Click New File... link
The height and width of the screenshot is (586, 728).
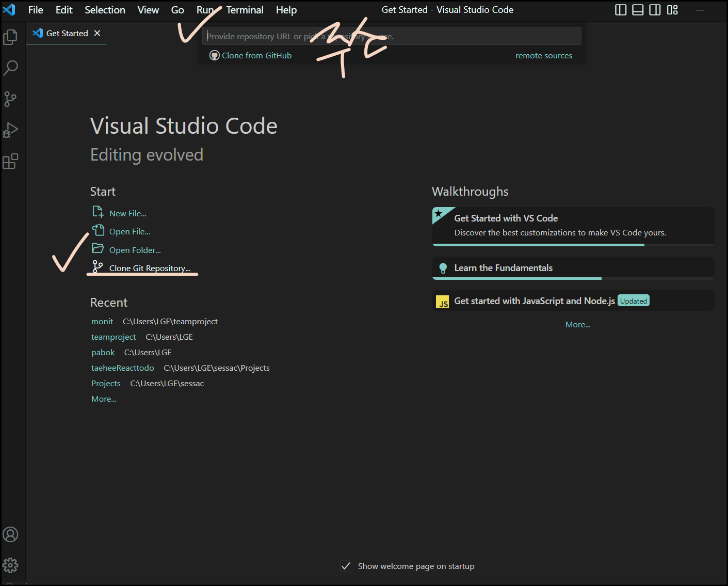[128, 213]
